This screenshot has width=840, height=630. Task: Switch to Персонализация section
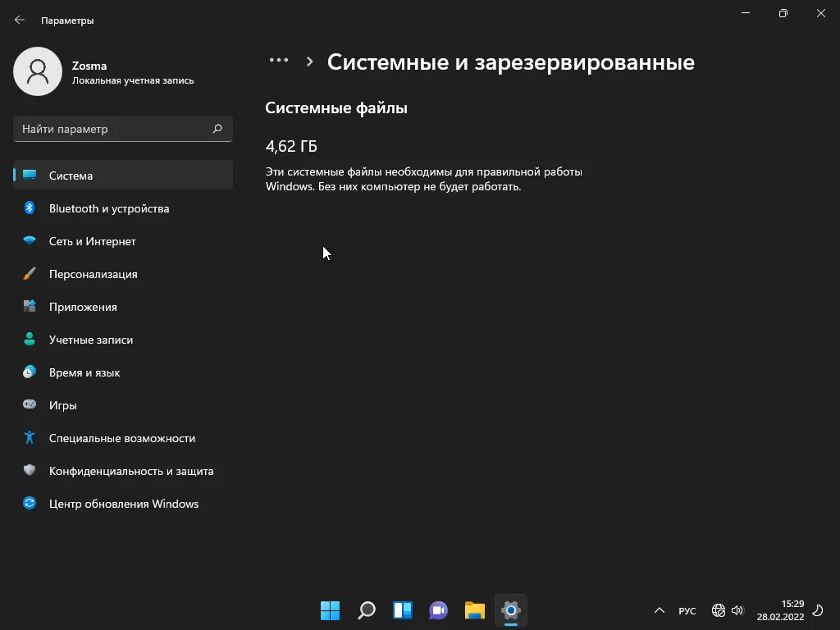(x=123, y=274)
